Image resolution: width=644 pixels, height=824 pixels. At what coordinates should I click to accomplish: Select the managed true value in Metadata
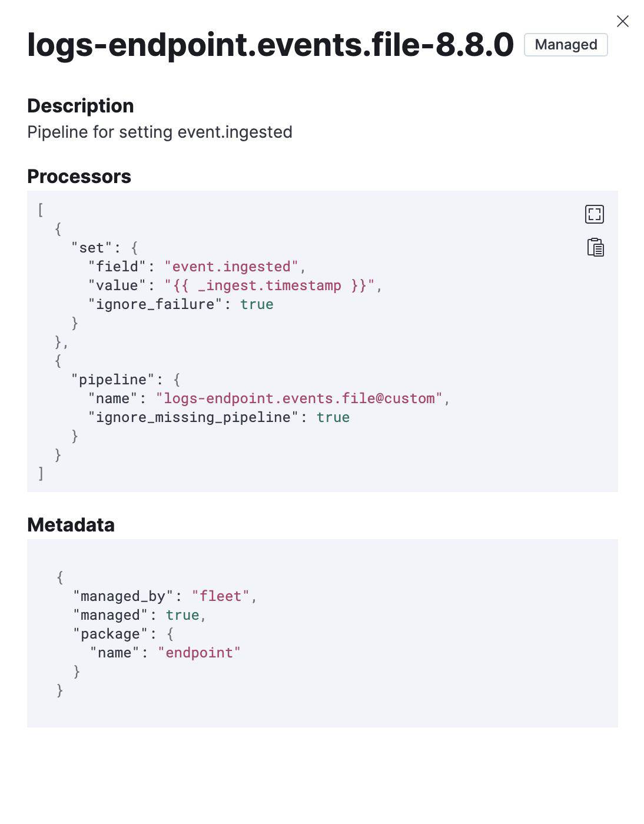[x=181, y=614]
